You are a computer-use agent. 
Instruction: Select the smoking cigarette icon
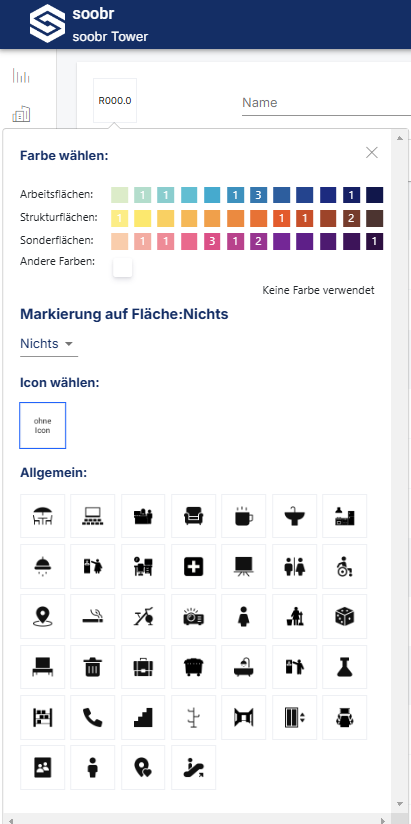click(x=93, y=617)
